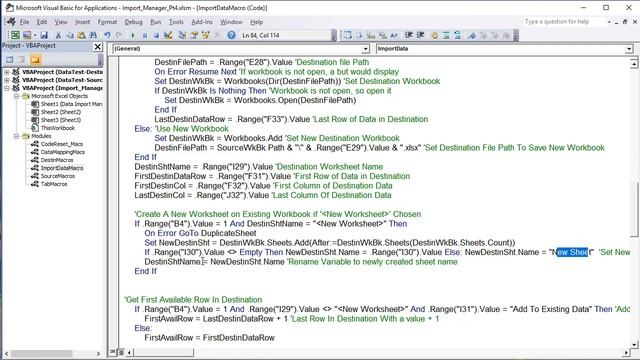
Task: Run the macro with the green play icon
Action: point(133,35)
